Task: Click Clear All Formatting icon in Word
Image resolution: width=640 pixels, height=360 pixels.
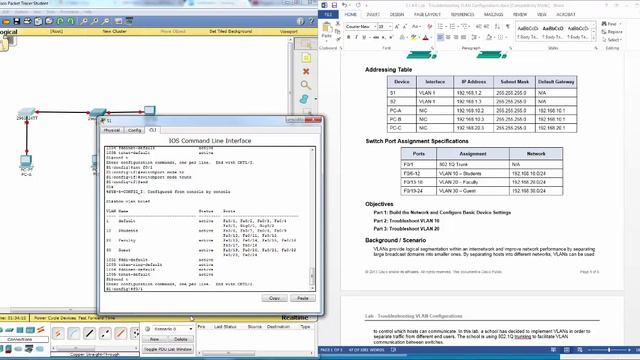Action: 429,27
